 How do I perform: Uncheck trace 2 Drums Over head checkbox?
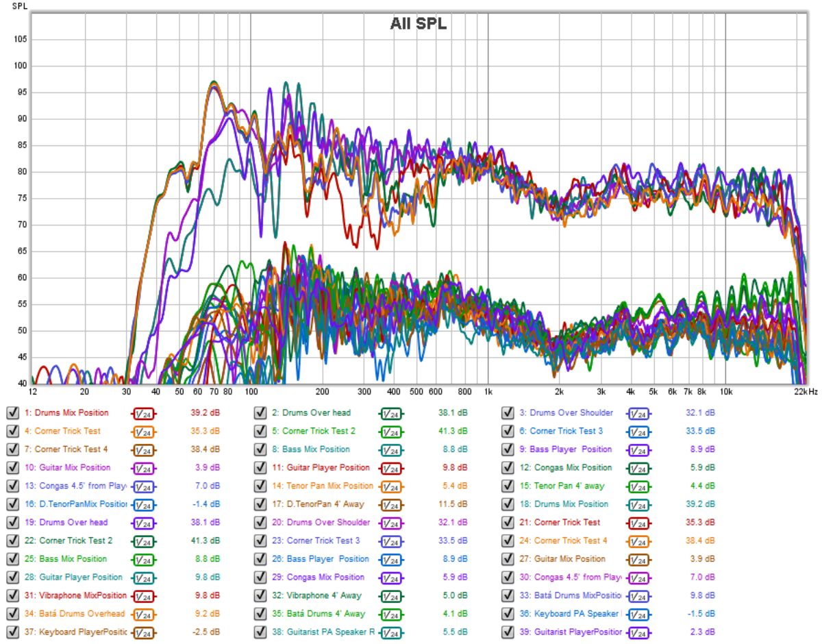(260, 413)
